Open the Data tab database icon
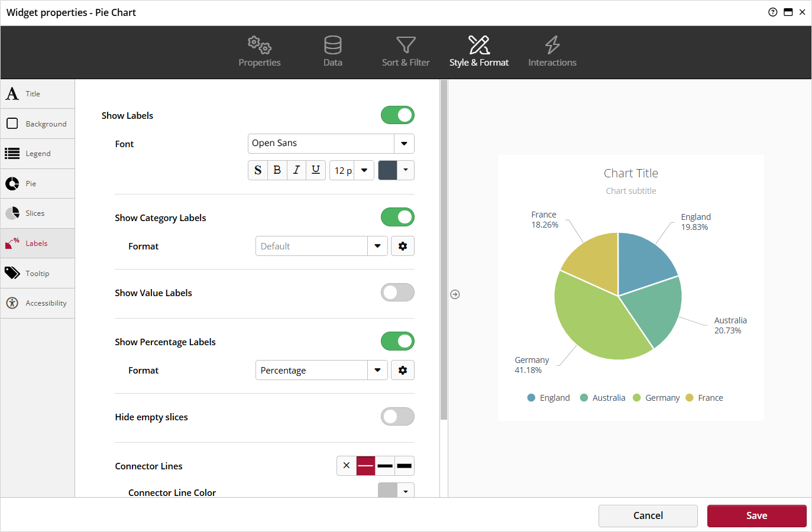 pyautogui.click(x=333, y=45)
